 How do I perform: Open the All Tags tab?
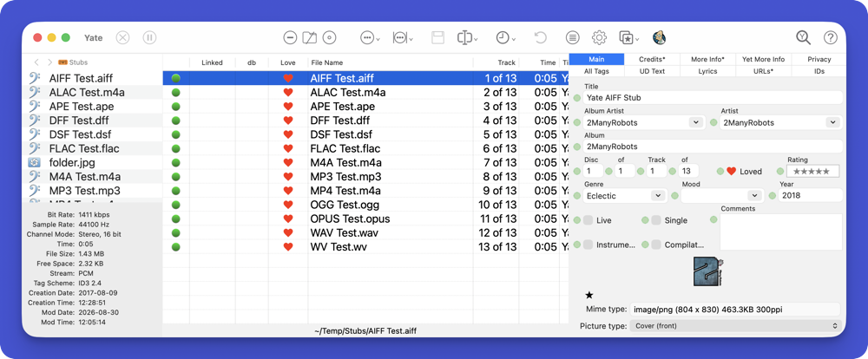596,71
